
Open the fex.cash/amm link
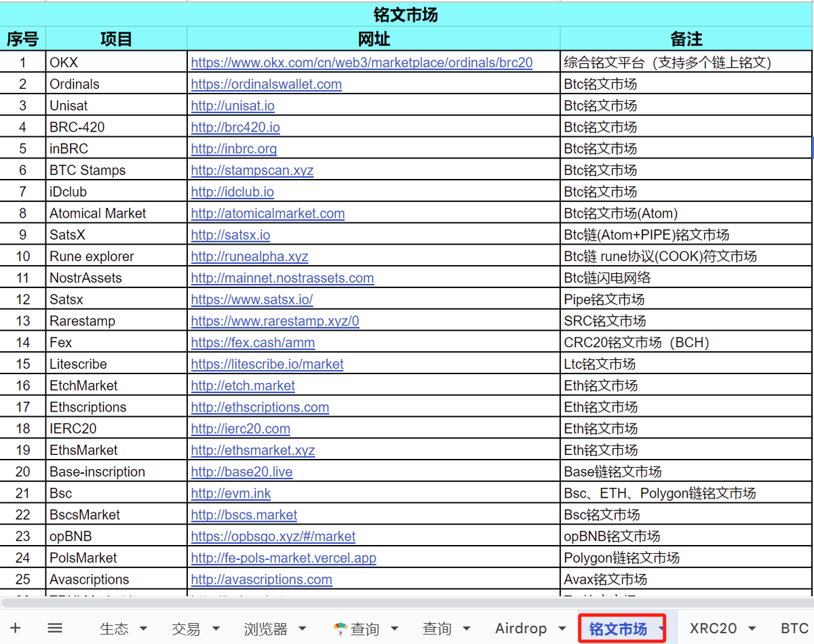(252, 342)
